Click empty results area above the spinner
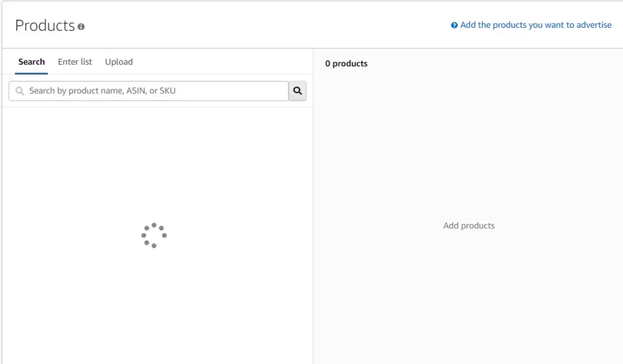 [158, 163]
